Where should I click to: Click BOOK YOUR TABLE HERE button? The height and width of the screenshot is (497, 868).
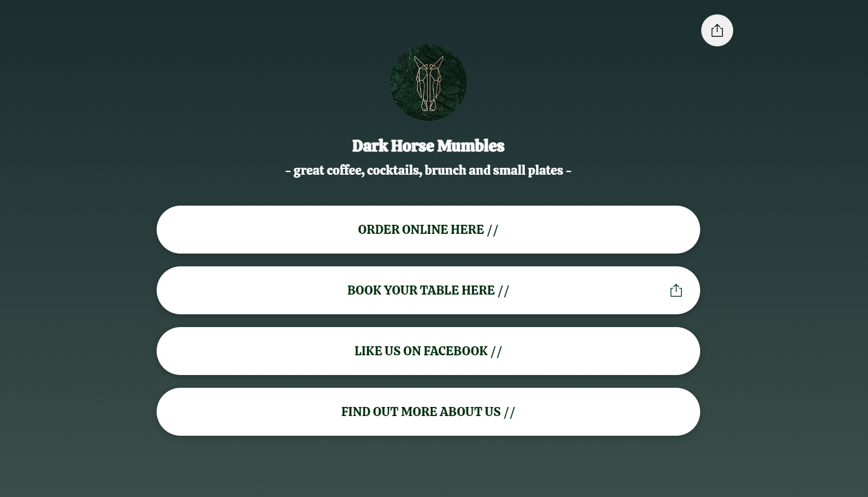[428, 290]
